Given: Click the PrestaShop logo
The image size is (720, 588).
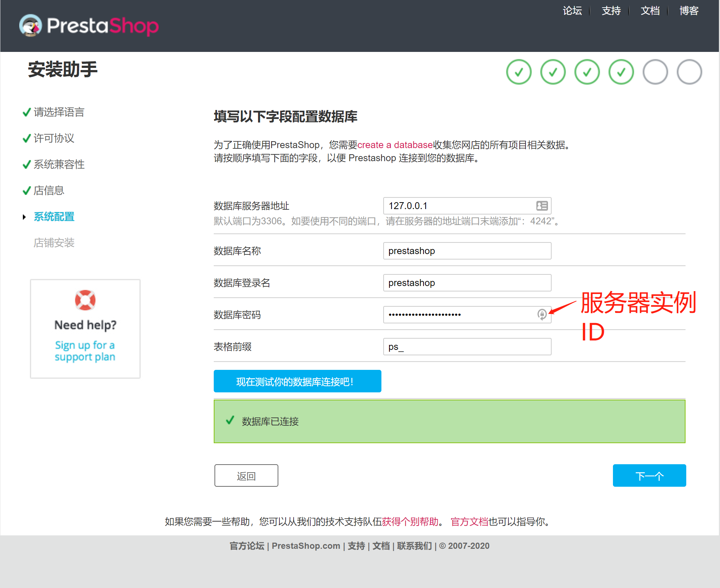Looking at the screenshot, I should click(89, 25).
